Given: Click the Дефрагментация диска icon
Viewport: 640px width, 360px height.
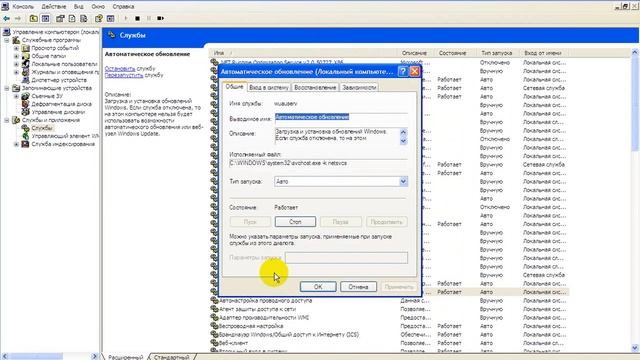Looking at the screenshot, I should pos(26,104).
